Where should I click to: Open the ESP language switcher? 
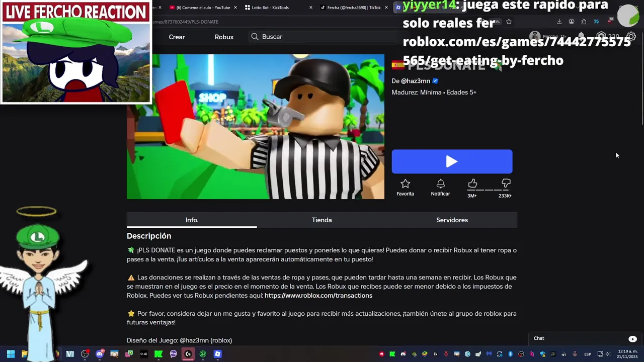pyautogui.click(x=588, y=354)
